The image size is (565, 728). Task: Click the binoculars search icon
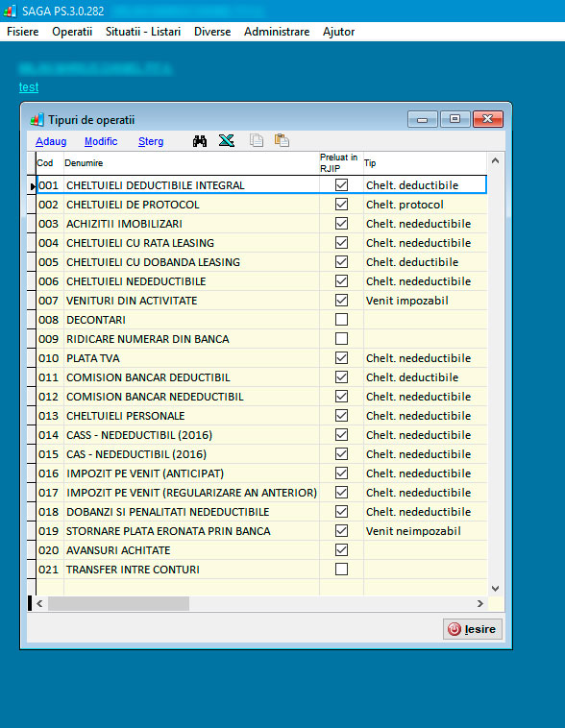(200, 140)
